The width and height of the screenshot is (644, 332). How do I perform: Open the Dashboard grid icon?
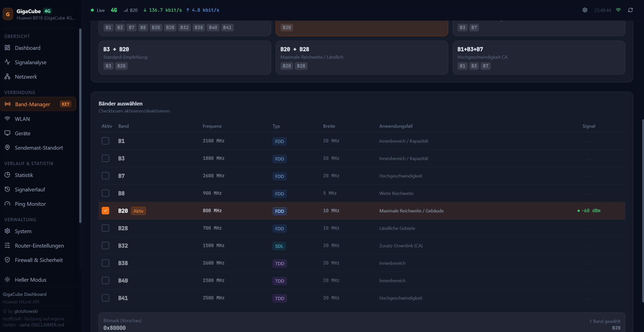[x=7, y=48]
